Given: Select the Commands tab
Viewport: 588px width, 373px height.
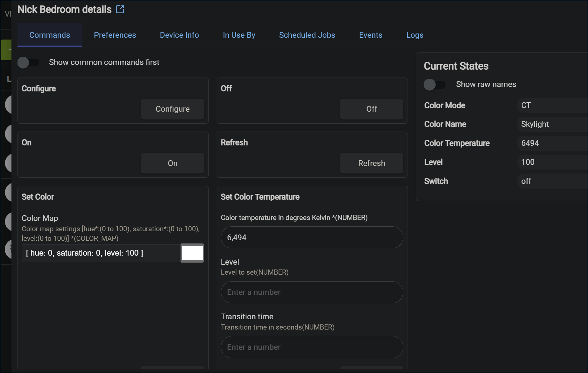Looking at the screenshot, I should pyautogui.click(x=49, y=35).
